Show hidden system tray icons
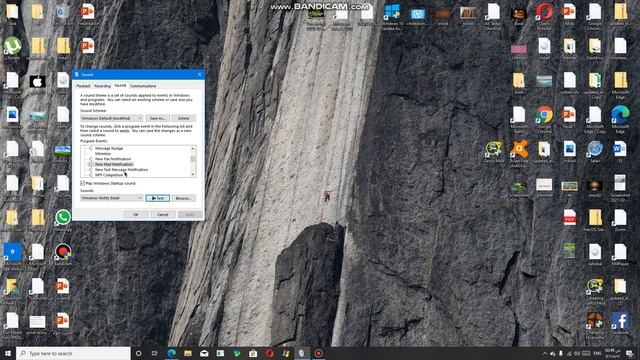The width and height of the screenshot is (640, 360). click(x=544, y=353)
